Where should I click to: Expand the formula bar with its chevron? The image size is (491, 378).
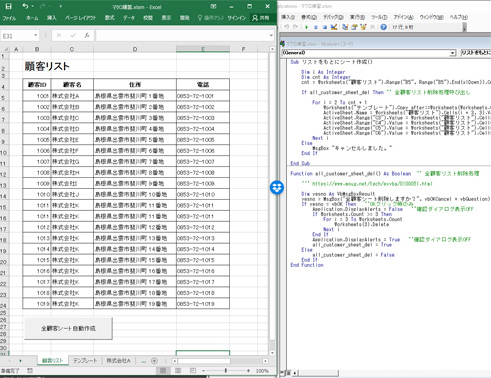(x=271, y=35)
